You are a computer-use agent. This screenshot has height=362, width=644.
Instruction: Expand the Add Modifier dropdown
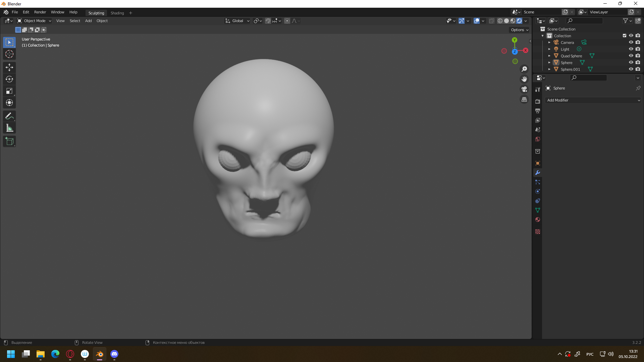[x=593, y=100]
